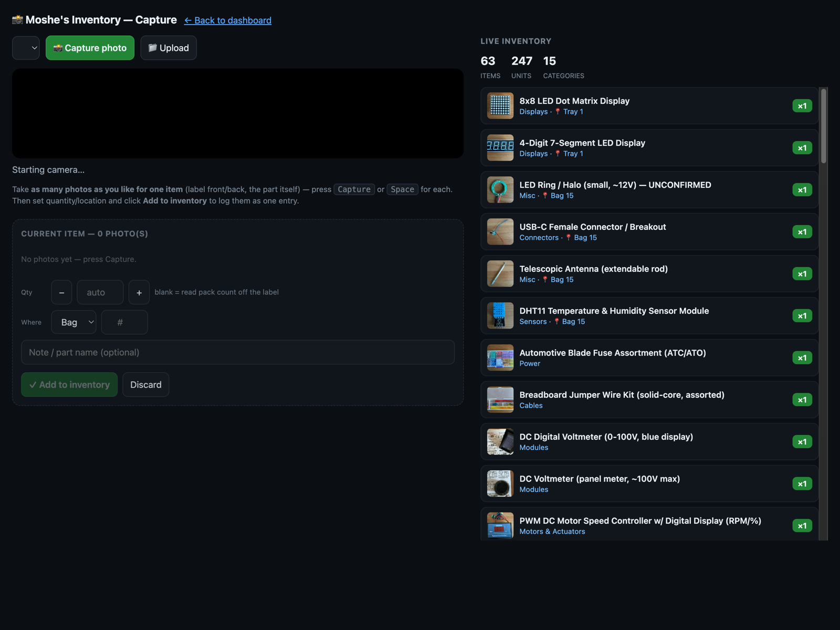Select the 4-Digit 7-Segment LED Display title
This screenshot has width=840, height=630.
coord(582,143)
